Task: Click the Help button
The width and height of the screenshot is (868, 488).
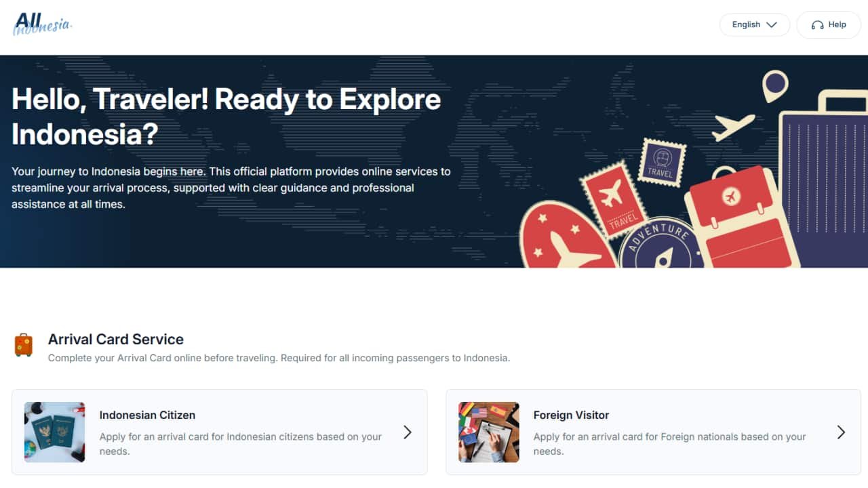Action: 828,24
